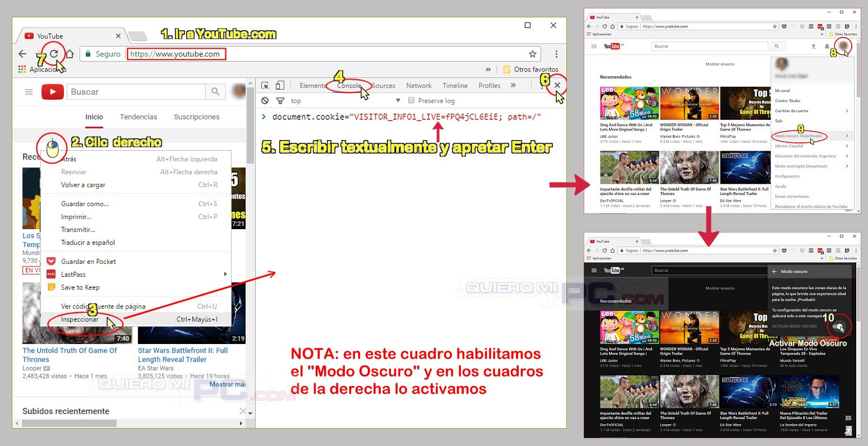This screenshot has width=868, height=446.
Task: Click Mostrar anuncio in the account-menu window
Action: click(719, 64)
